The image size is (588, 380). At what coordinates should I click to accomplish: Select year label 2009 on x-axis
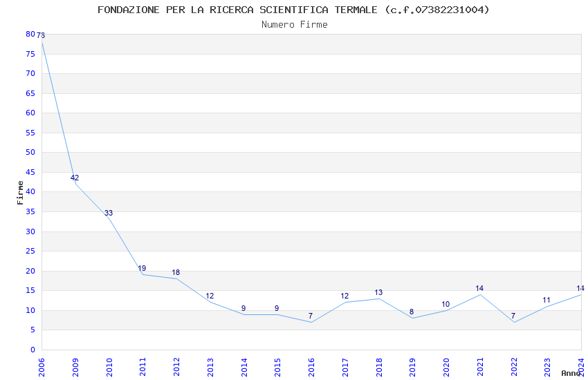coord(75,367)
